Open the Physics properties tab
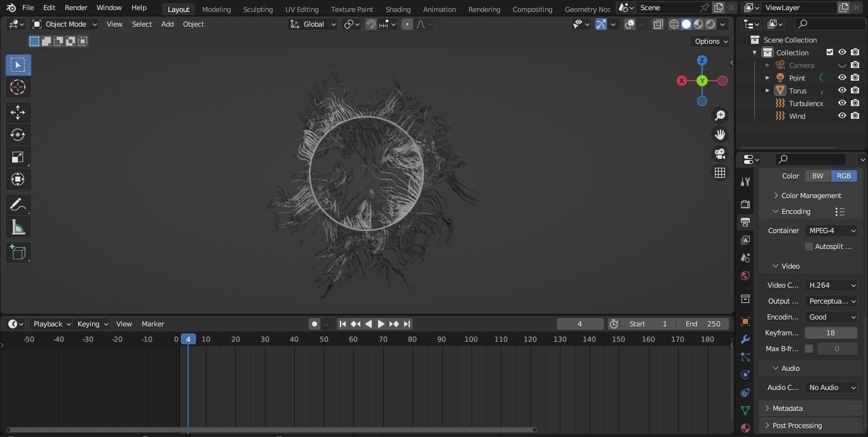868x437 pixels. [745, 375]
